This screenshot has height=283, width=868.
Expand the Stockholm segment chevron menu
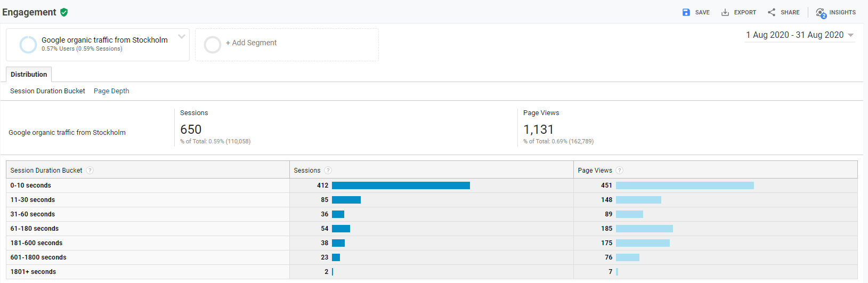click(182, 37)
